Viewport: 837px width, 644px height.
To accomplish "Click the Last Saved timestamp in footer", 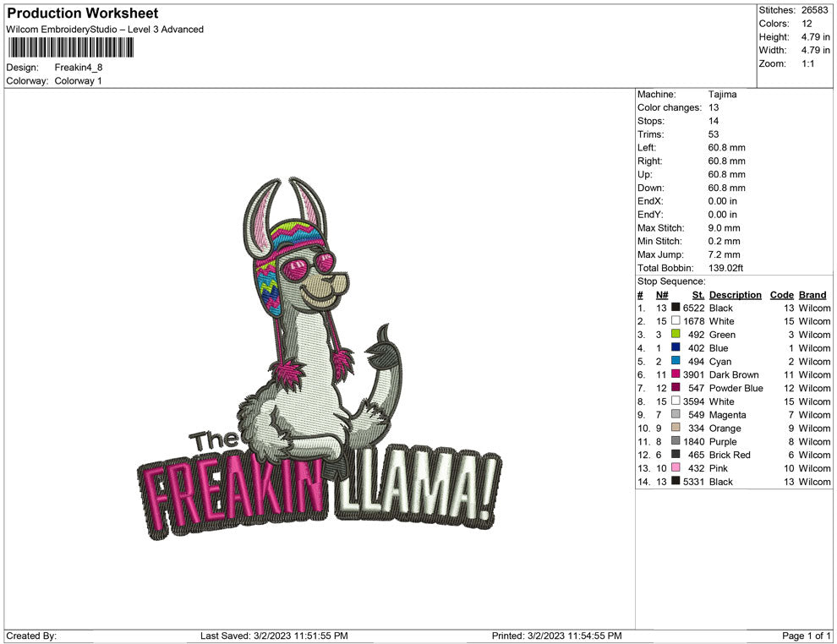I will [274, 636].
